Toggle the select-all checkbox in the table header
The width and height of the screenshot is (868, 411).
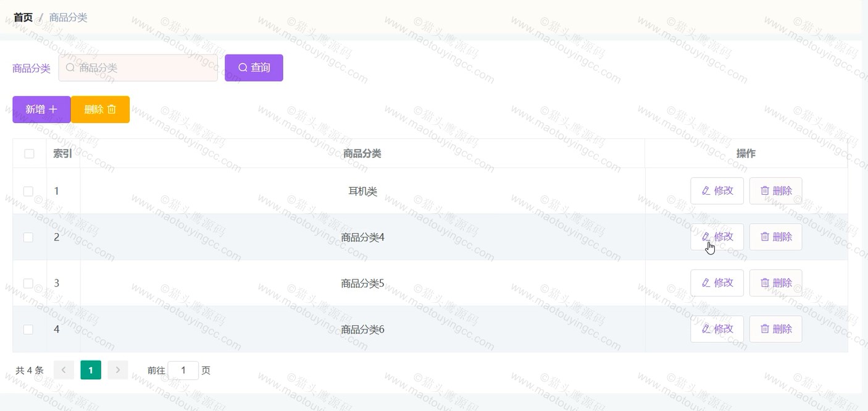tap(29, 154)
